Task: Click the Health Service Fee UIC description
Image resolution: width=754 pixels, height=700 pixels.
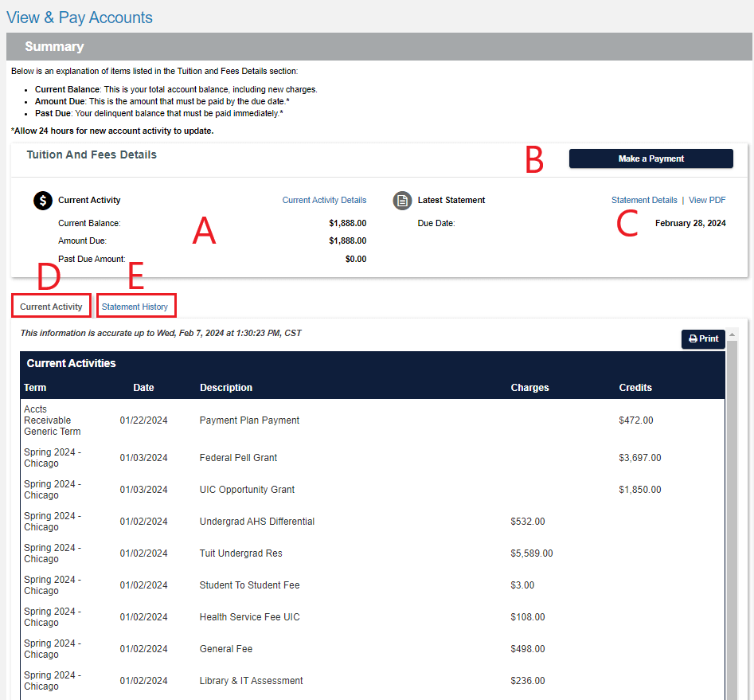Action: click(249, 616)
